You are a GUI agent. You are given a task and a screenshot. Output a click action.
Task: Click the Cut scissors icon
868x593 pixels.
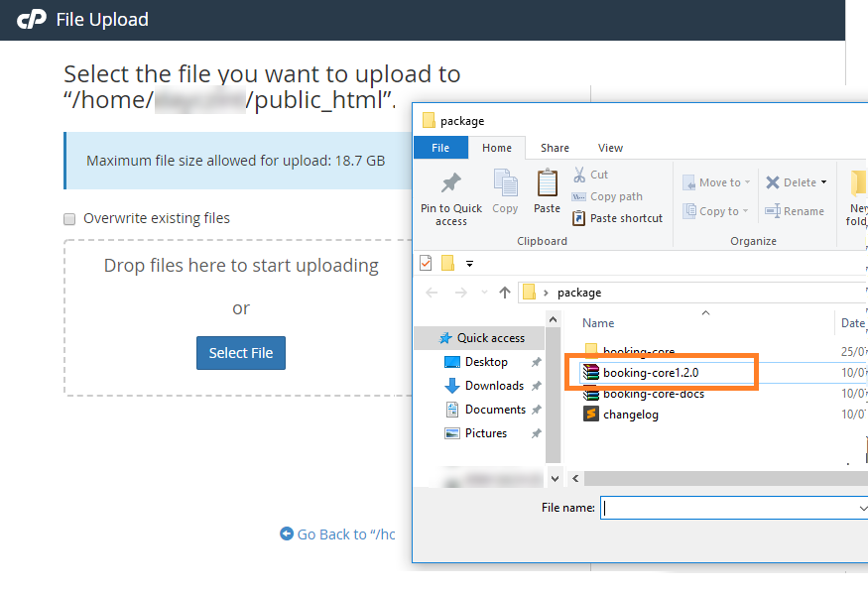click(579, 175)
